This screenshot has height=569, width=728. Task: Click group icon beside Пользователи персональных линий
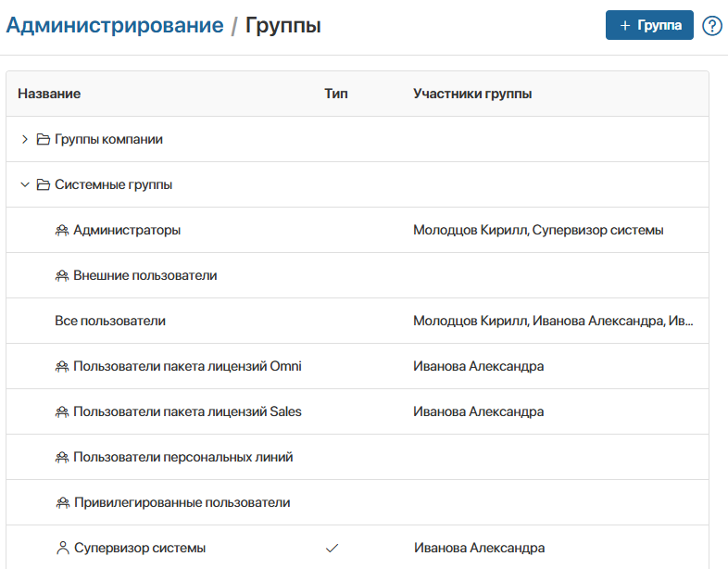62,458
